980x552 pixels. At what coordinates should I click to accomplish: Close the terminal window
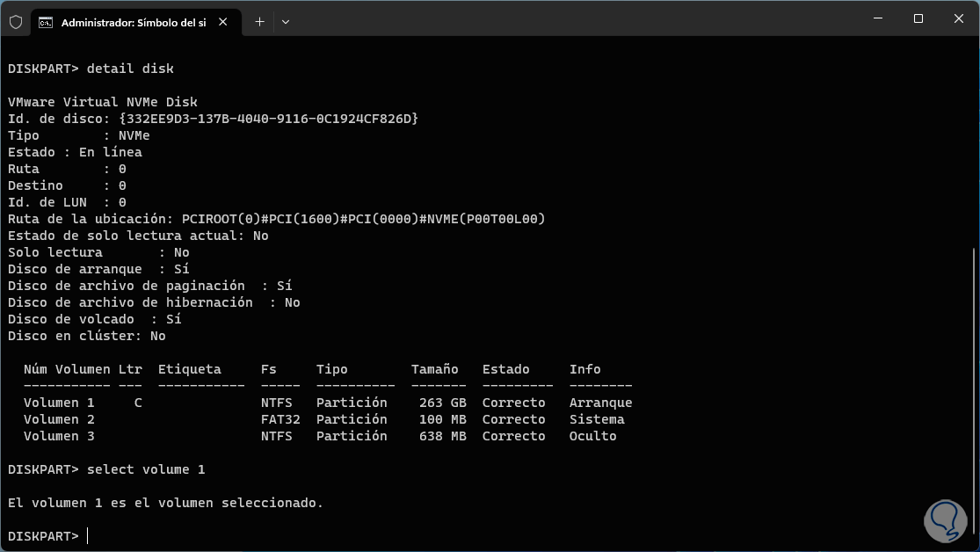pos(958,18)
